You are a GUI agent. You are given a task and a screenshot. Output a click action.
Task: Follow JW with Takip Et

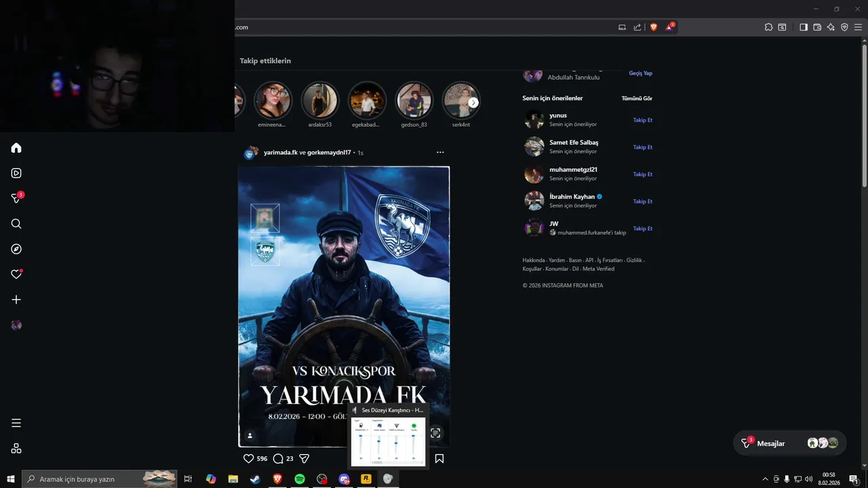643,228
